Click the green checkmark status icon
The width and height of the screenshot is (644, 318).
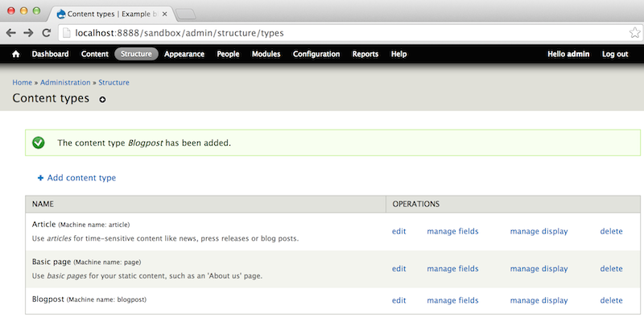[x=38, y=142]
